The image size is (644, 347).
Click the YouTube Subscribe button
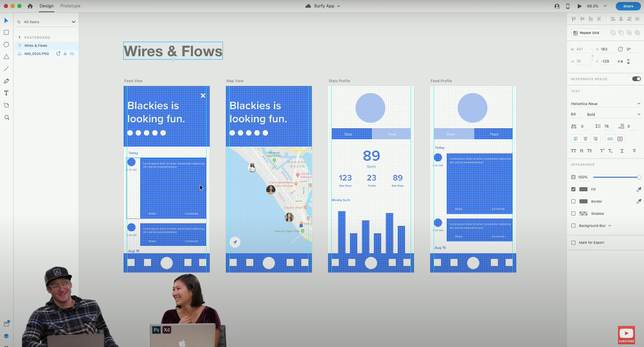(626, 335)
